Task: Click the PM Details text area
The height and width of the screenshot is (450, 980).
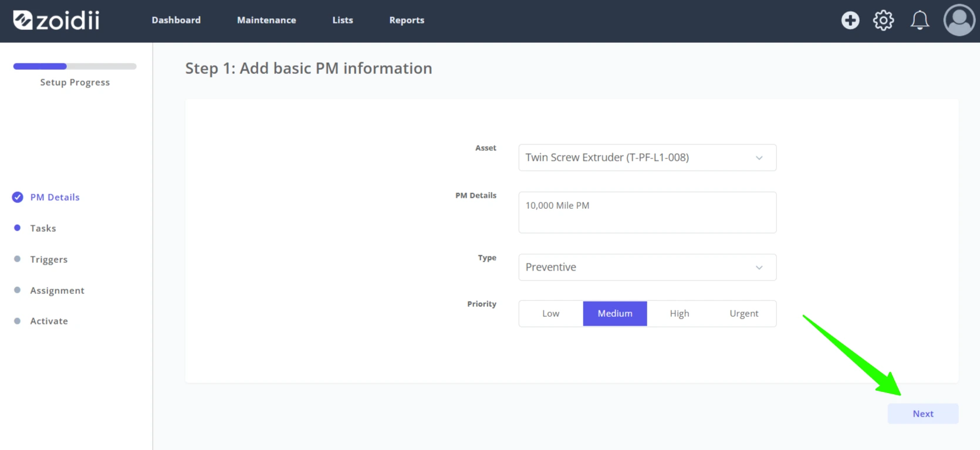Action: point(647,212)
